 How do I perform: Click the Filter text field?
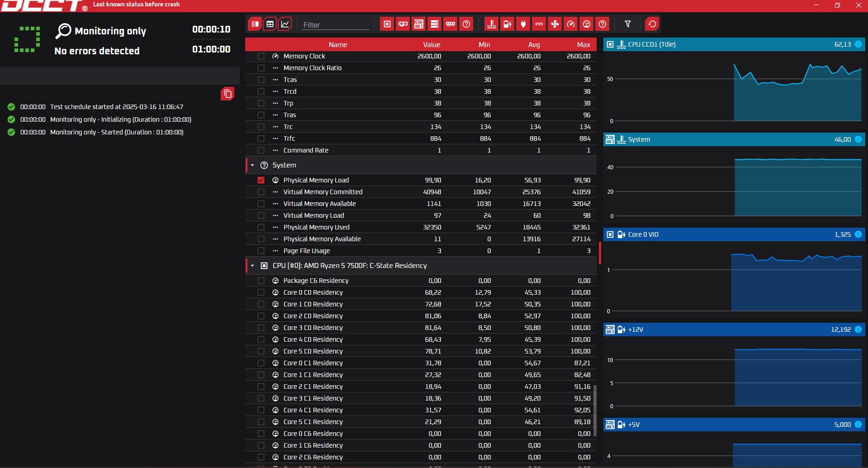336,25
